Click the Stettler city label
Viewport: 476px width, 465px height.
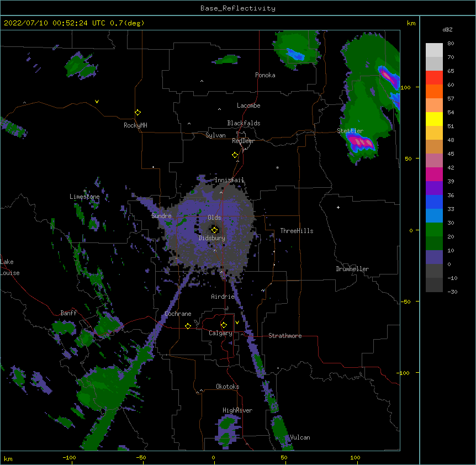point(350,131)
